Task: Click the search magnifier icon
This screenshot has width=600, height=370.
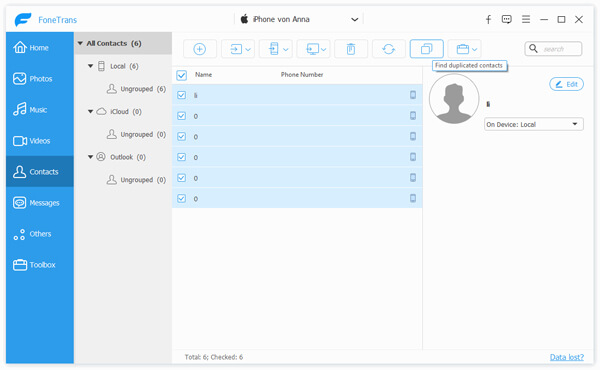Action: point(533,49)
